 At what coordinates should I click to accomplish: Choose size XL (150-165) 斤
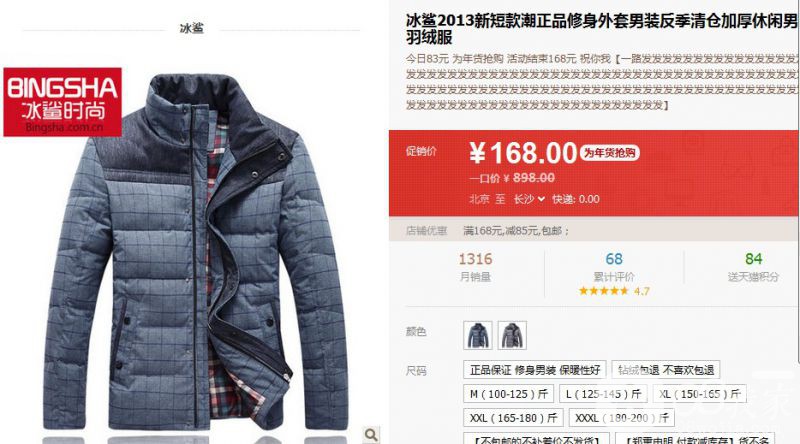pyautogui.click(x=699, y=394)
